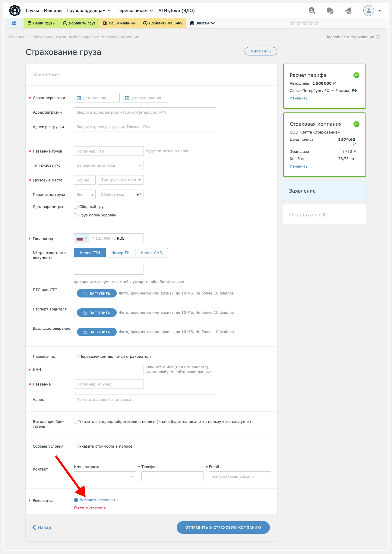Viewport: 392px width, 554px height.
Task: Click the ATI logo icon
Action: 15,11
